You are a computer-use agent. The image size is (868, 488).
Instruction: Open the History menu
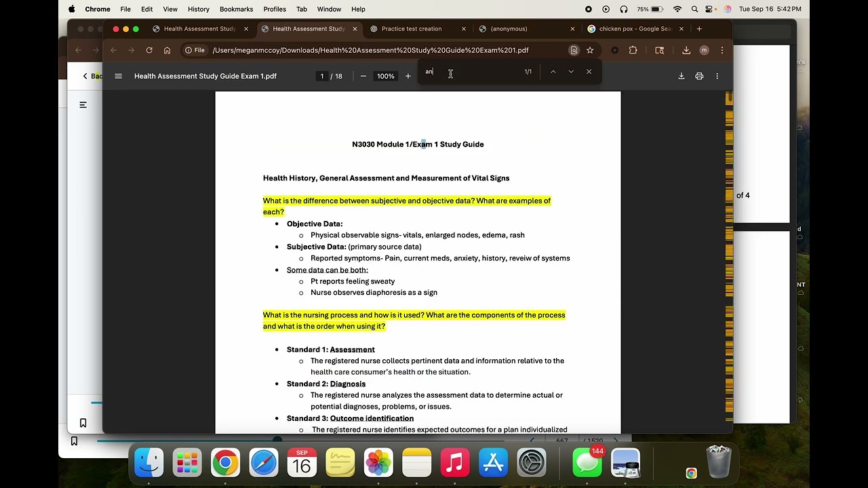point(198,9)
